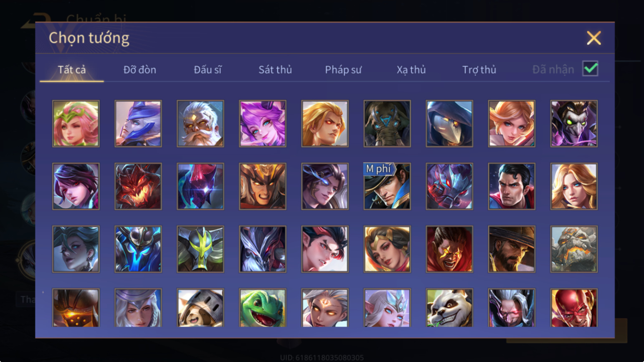The height and width of the screenshot is (362, 644).
Task: Open the "Sát thủ" tab
Action: (x=275, y=70)
